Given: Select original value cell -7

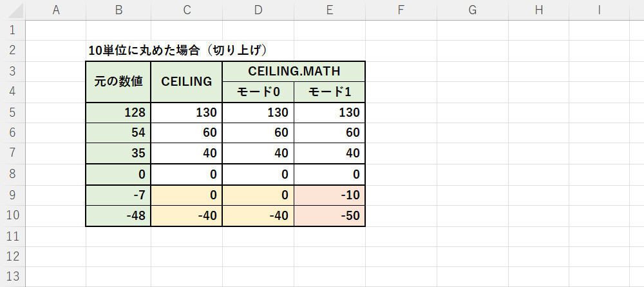Looking at the screenshot, I should 118,195.
